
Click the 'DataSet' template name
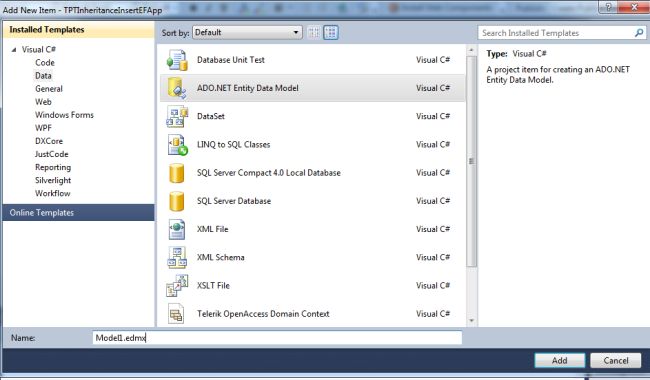point(211,116)
